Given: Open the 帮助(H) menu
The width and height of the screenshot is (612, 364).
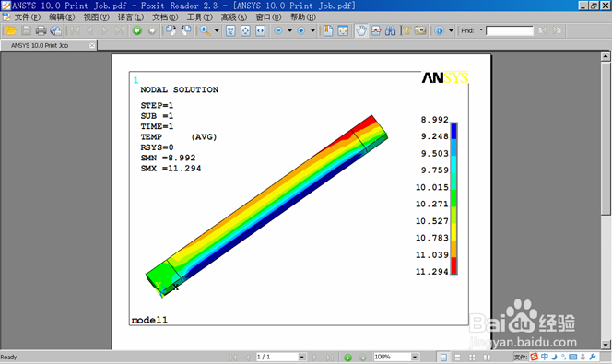Looking at the screenshot, I should click(303, 18).
